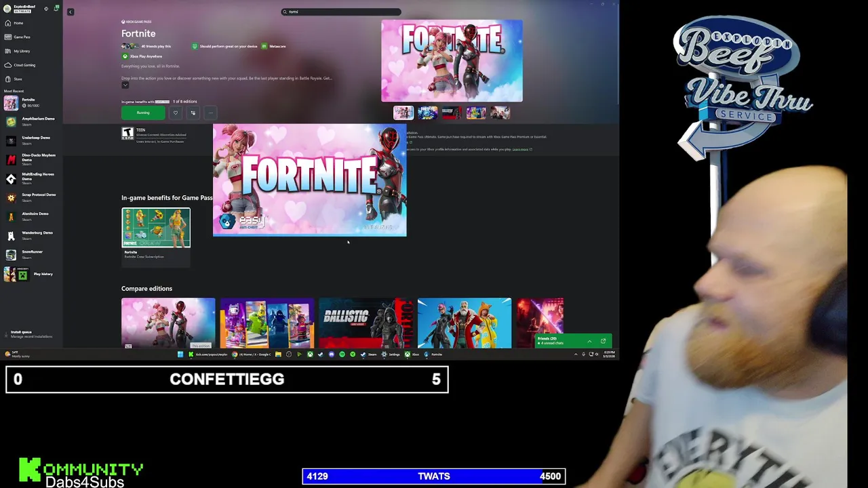Select second screenshot thumbnail under hero image
868x488 pixels.
tap(428, 113)
